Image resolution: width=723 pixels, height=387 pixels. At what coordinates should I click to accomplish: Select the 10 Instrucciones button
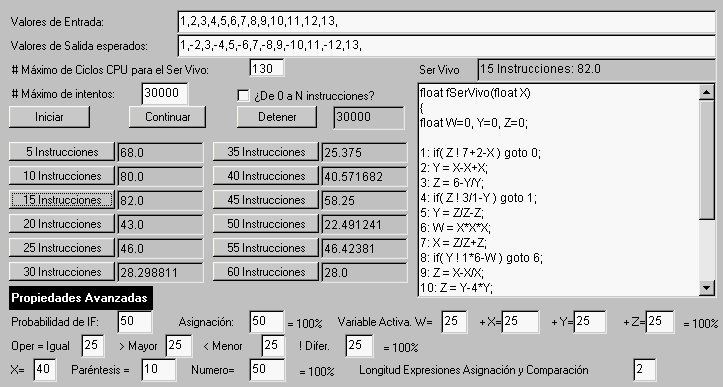(x=62, y=176)
